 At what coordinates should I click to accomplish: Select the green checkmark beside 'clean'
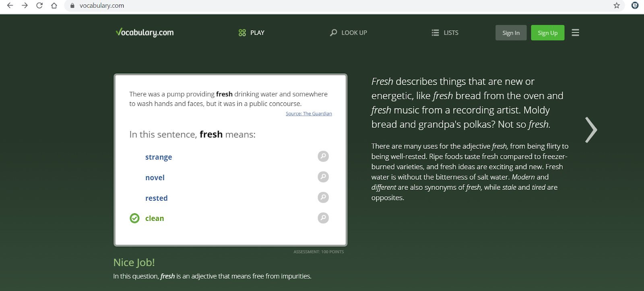pos(134,218)
